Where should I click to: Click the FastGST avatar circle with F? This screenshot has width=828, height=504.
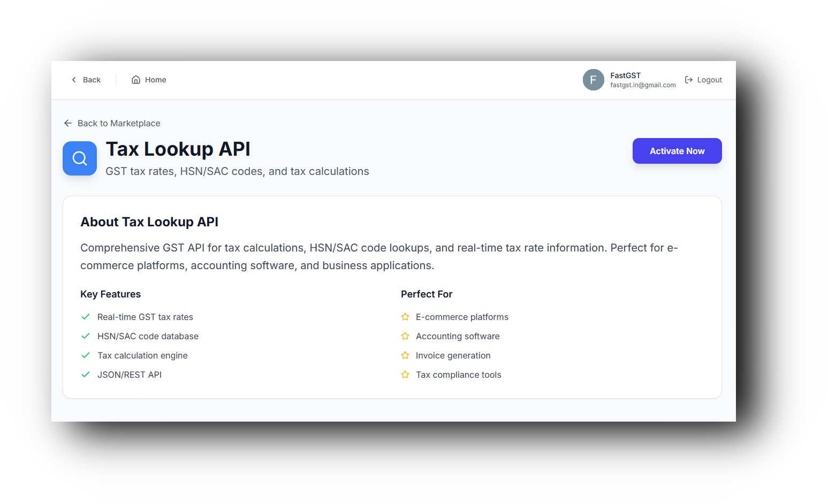(x=593, y=80)
